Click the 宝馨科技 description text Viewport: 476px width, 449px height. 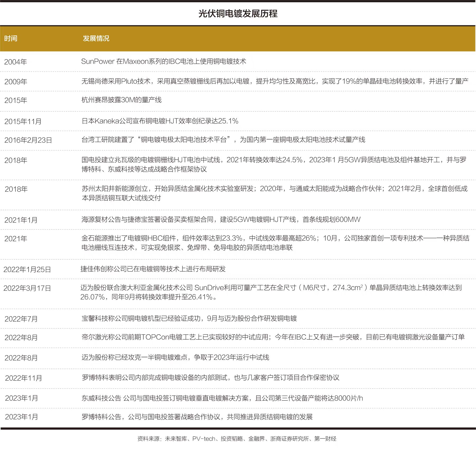pos(189,318)
